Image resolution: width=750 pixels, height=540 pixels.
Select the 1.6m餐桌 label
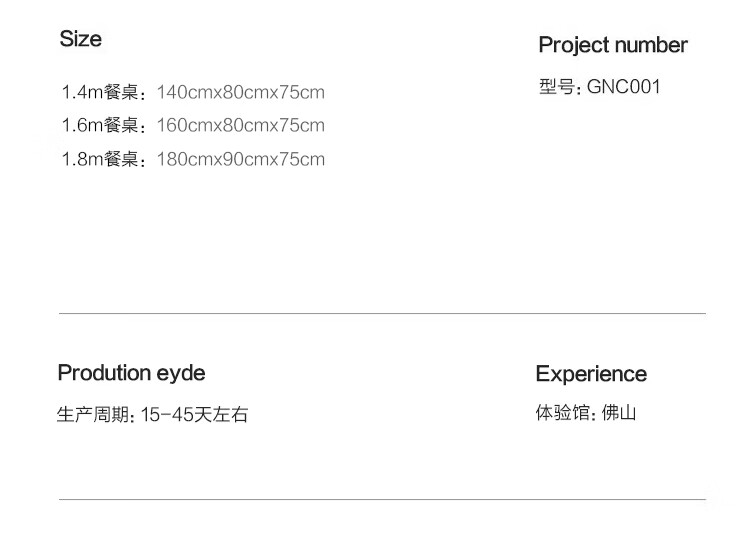[100, 126]
